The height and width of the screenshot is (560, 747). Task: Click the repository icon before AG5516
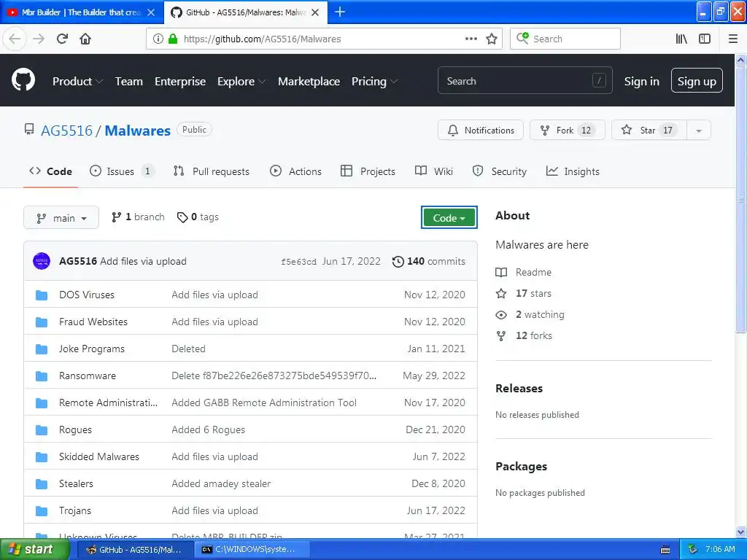29,129
